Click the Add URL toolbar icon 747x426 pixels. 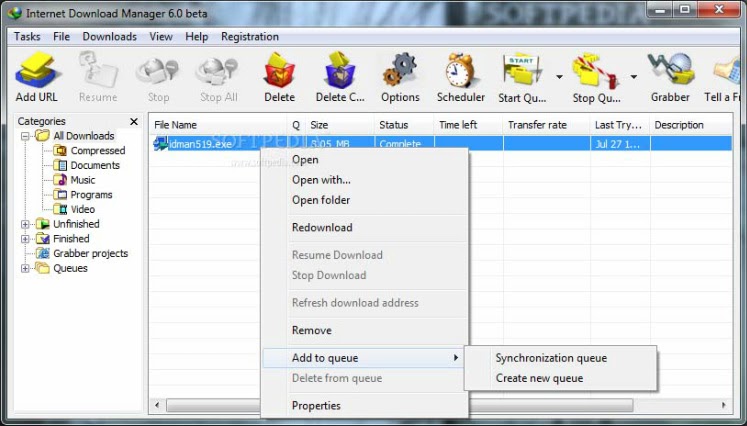click(36, 70)
